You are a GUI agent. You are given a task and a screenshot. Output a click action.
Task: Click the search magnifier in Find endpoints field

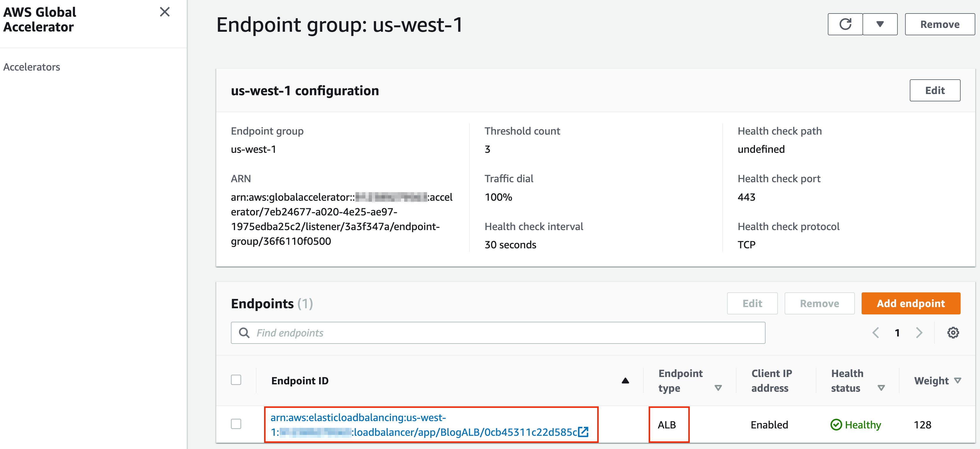coord(244,333)
